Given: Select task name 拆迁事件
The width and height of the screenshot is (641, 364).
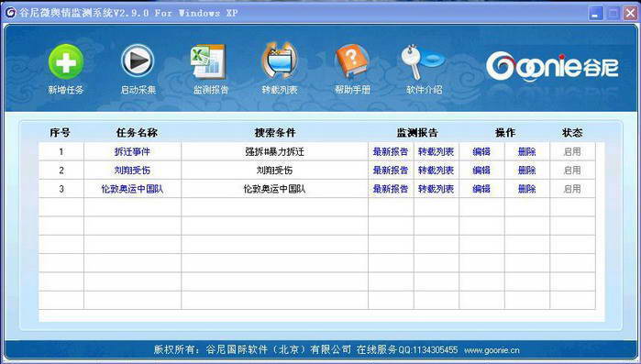Looking at the screenshot, I should pyautogui.click(x=132, y=151).
